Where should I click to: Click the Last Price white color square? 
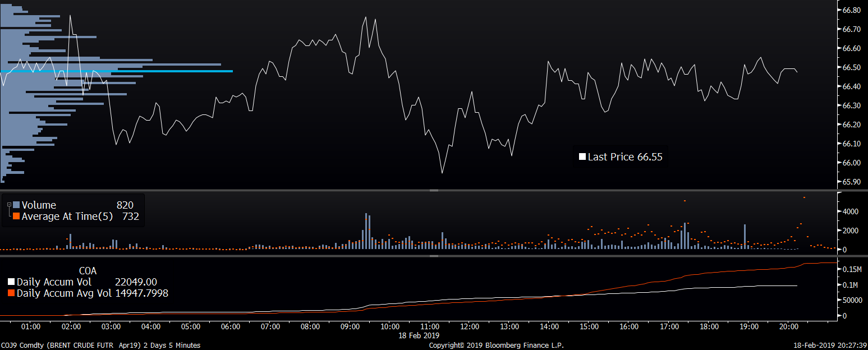tap(582, 157)
